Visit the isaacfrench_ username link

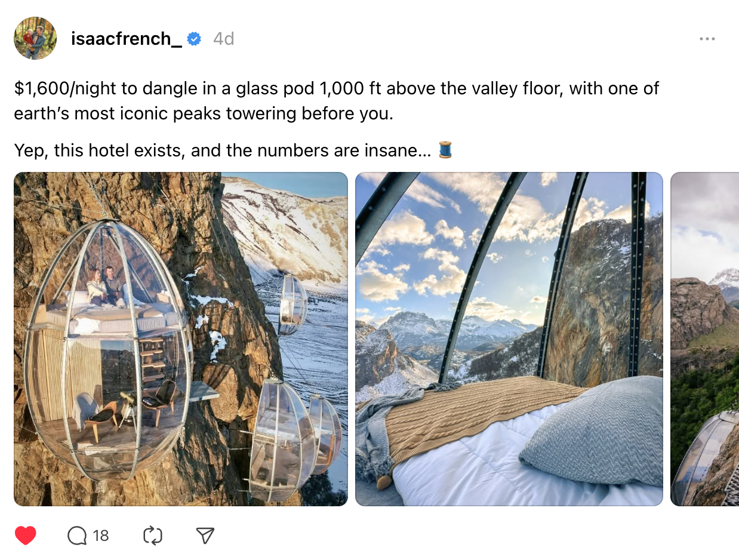[126, 39]
